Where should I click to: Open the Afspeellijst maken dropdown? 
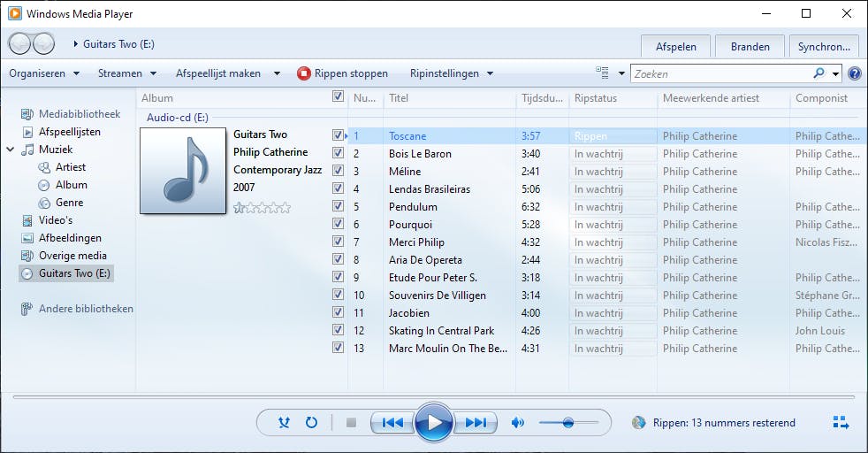pyautogui.click(x=228, y=73)
